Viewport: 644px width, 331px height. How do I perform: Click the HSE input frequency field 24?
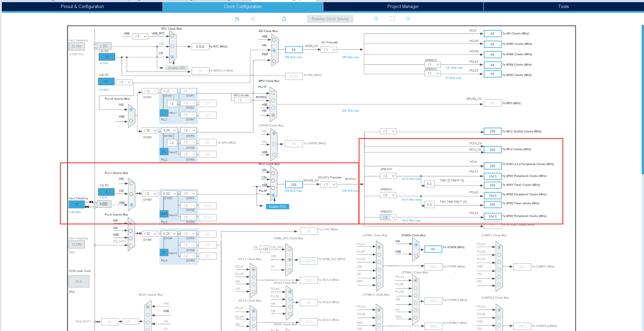coord(77,204)
